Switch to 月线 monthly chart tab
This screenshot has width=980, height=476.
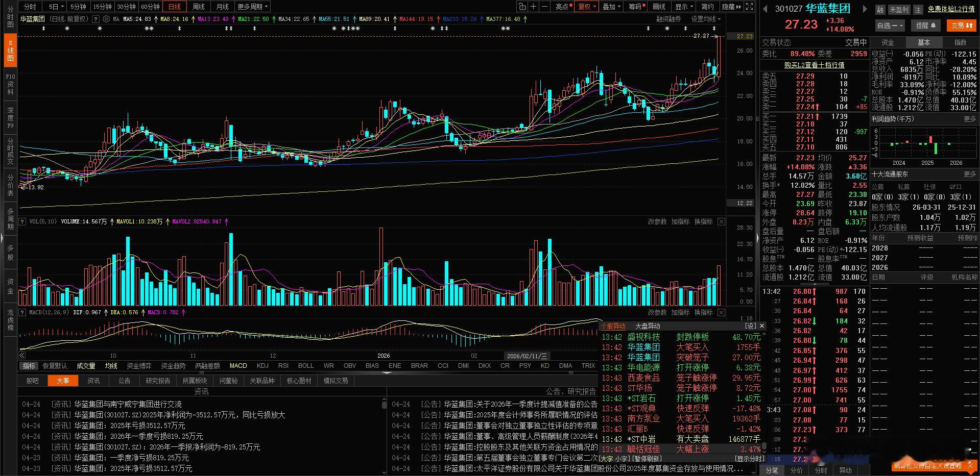click(x=222, y=7)
